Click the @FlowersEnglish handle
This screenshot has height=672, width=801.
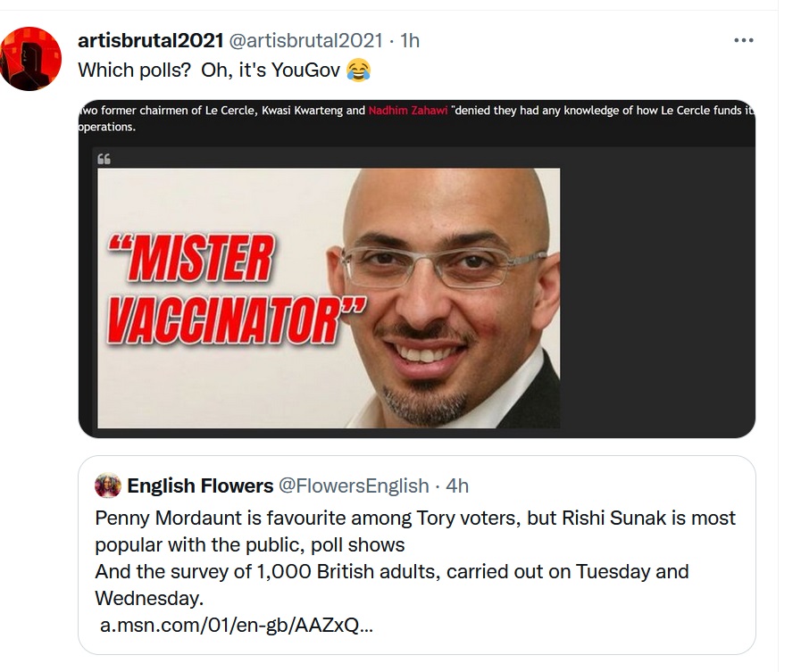point(354,485)
